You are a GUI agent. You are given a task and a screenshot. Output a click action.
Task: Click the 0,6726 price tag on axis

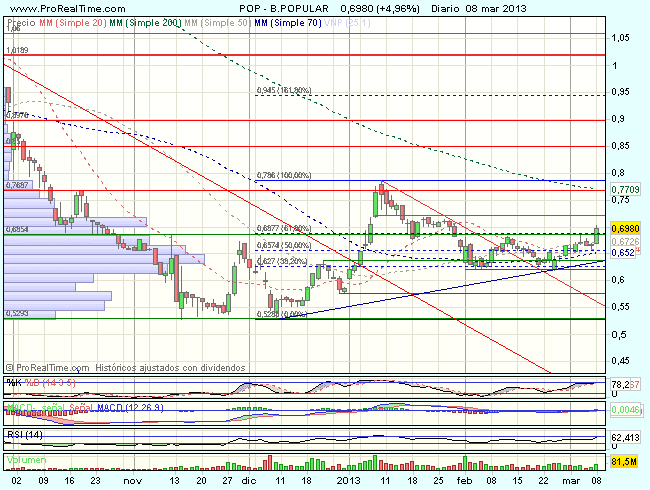tap(625, 241)
